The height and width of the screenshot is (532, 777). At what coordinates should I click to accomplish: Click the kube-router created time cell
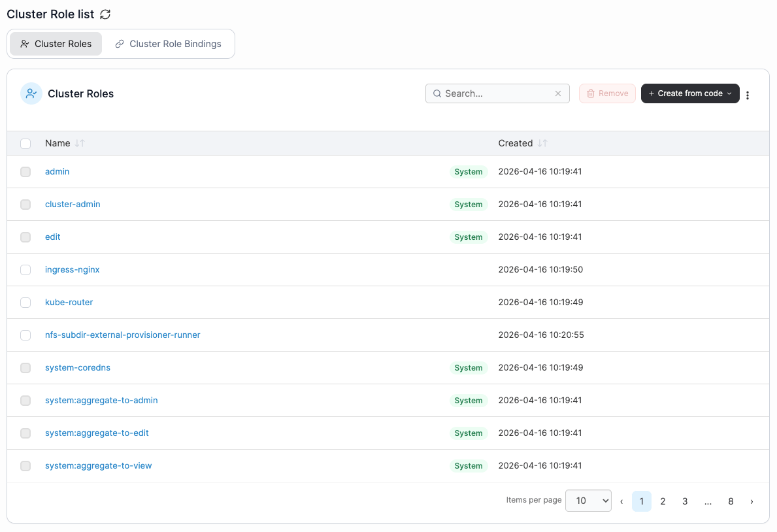(540, 303)
